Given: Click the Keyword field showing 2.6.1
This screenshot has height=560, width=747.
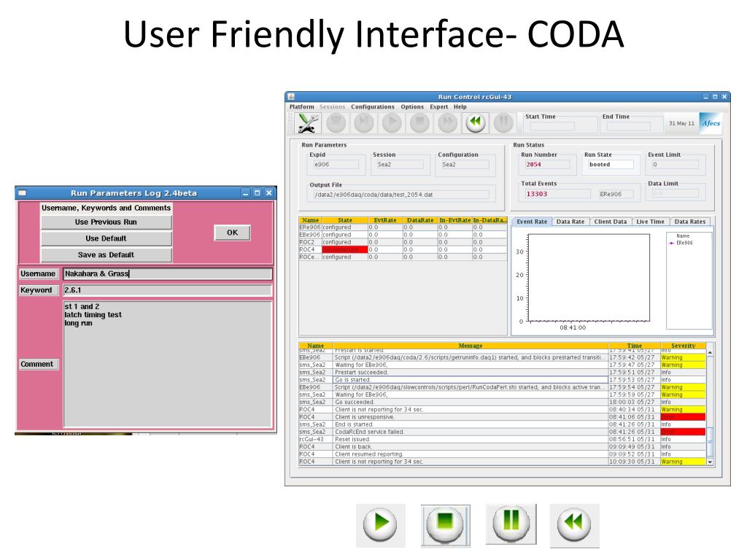Looking at the screenshot, I should (167, 290).
